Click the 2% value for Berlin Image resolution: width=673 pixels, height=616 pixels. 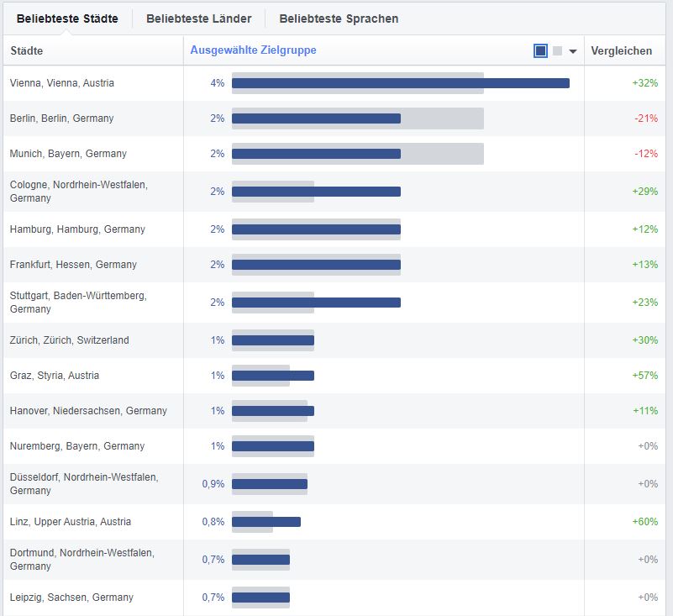click(x=217, y=118)
